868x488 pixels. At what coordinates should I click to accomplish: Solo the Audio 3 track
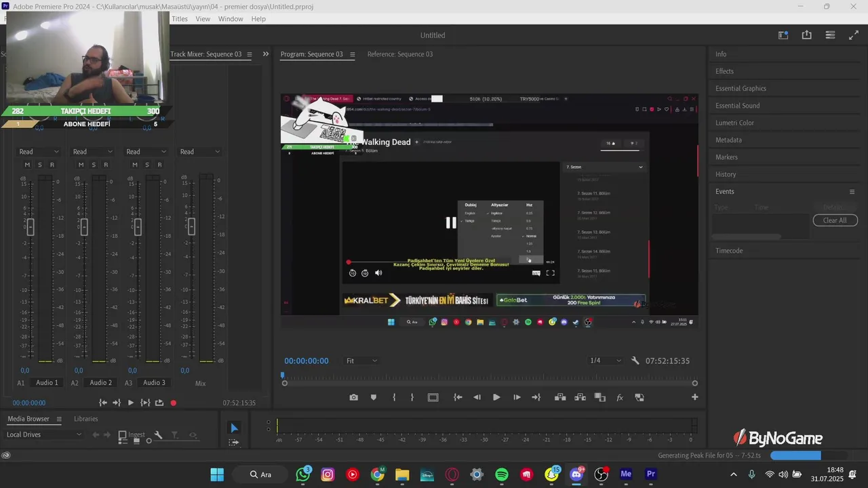(x=146, y=165)
